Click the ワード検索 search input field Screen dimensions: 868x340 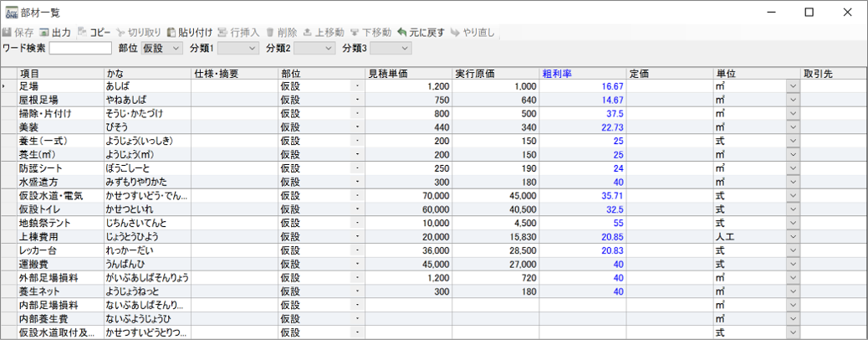click(x=80, y=49)
